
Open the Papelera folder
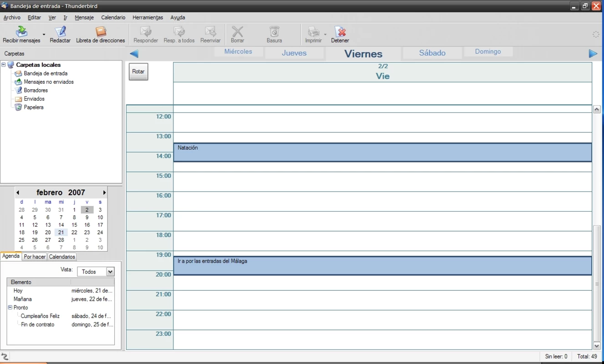tap(34, 107)
